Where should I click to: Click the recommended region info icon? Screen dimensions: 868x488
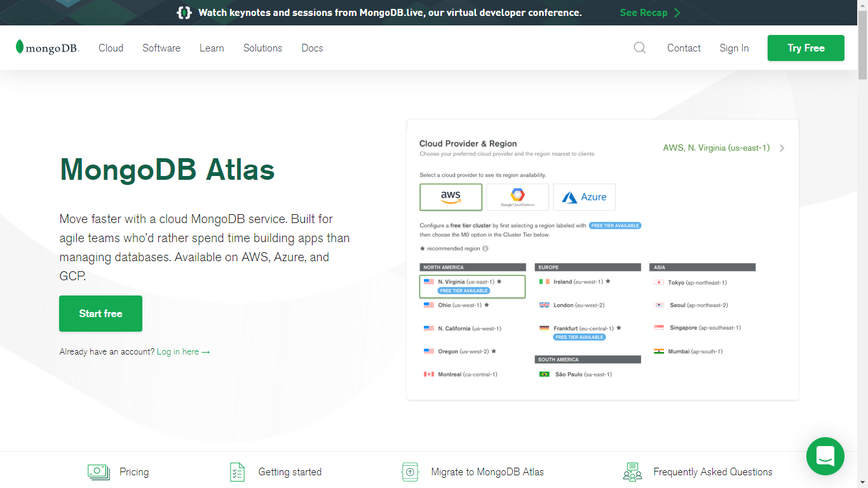485,248
